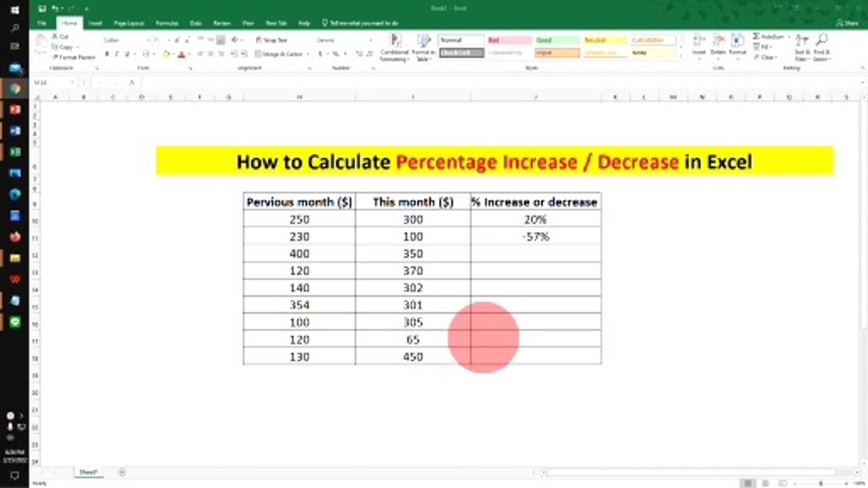
Task: Expand the Name Box dropdown
Action: 71,83
